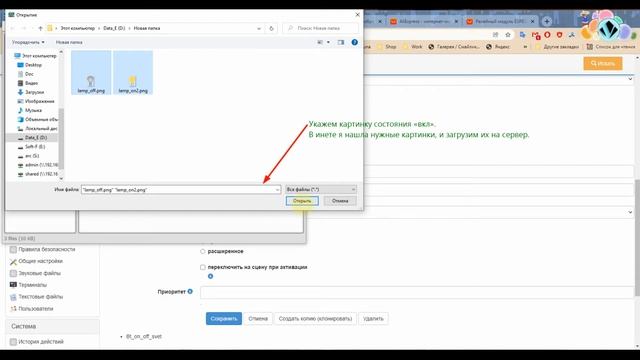Click info icon next to Приоритет
640x360 pixels.
pyautogui.click(x=190, y=291)
